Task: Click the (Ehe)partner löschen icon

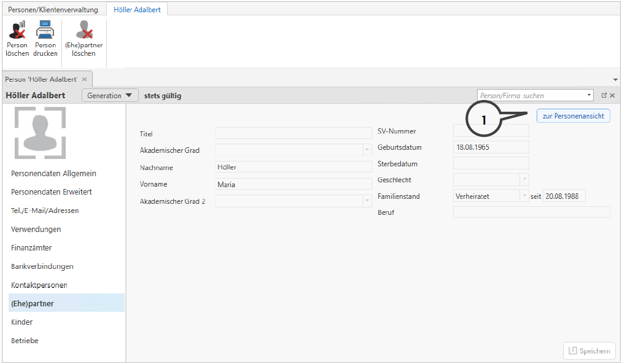Action: point(84,30)
